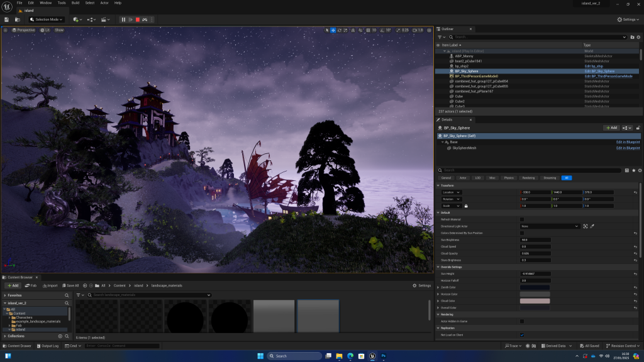Open the add-to-project cube dropdown
This screenshot has width=644, height=362.
pyautogui.click(x=77, y=19)
